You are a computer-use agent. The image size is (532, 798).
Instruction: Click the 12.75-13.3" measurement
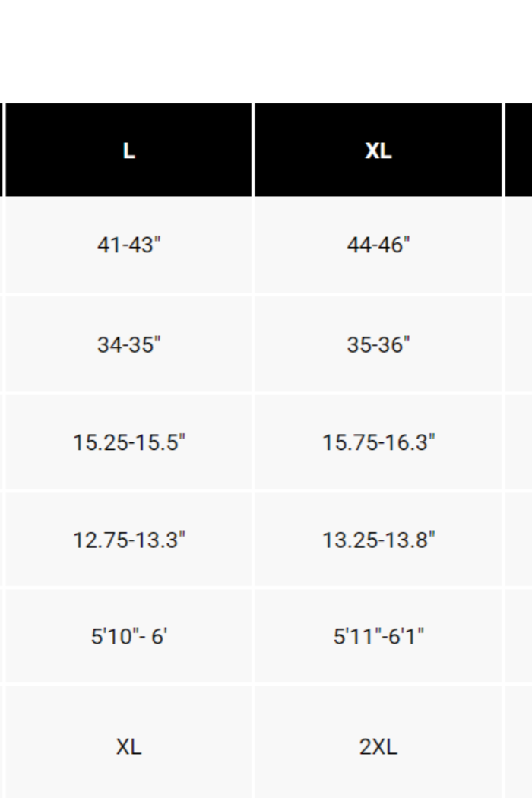[x=128, y=540]
